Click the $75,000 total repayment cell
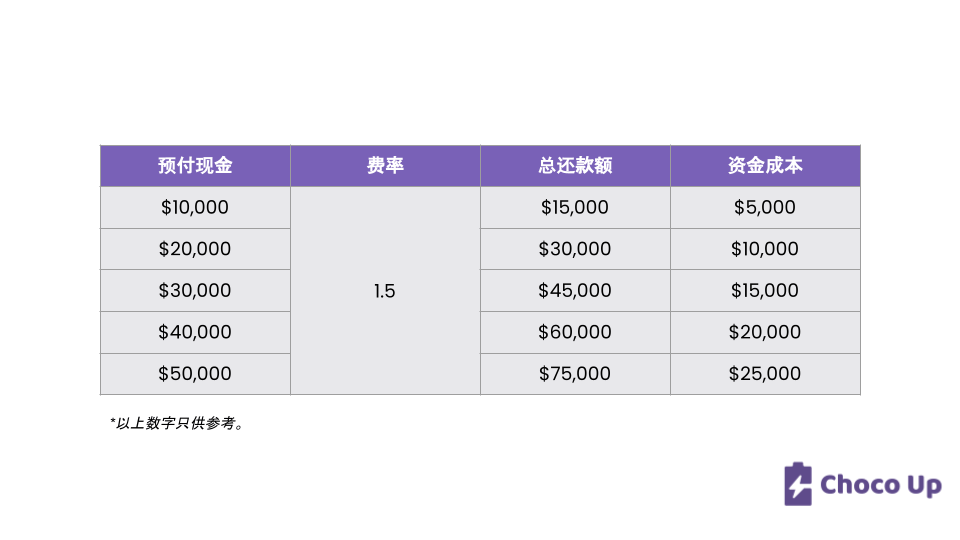 pos(575,374)
